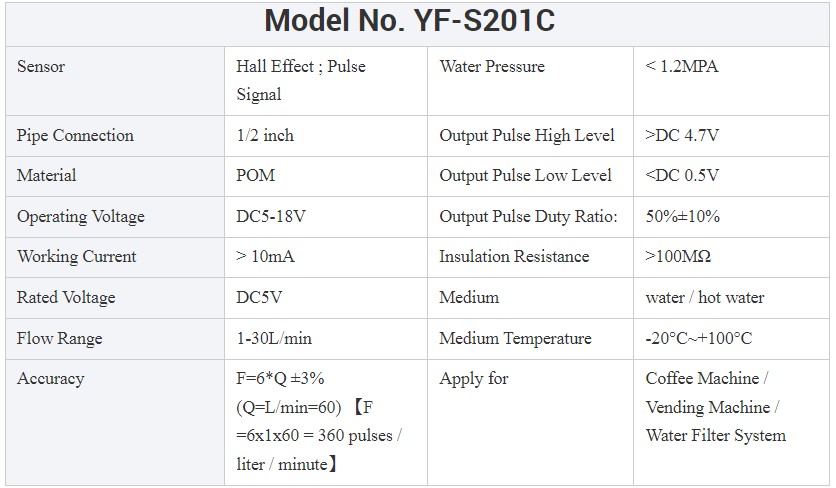
Task: Click the < 1.2MPA value
Action: 682,67
